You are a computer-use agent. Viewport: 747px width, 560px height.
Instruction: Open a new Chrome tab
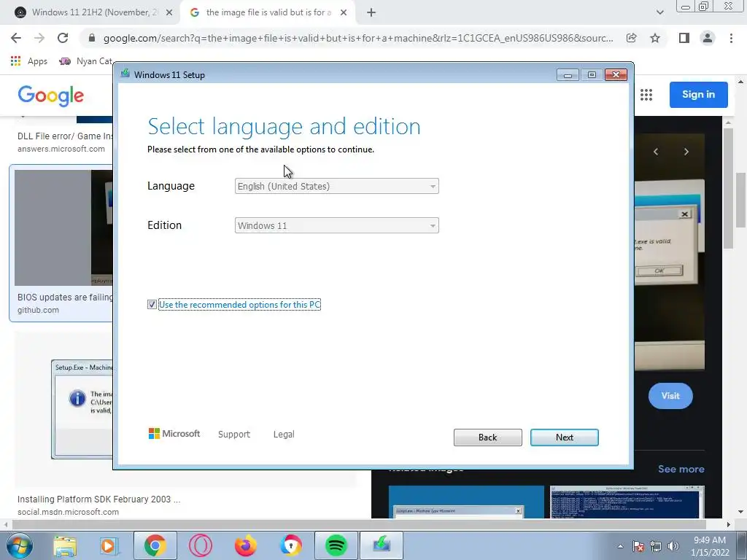point(371,13)
